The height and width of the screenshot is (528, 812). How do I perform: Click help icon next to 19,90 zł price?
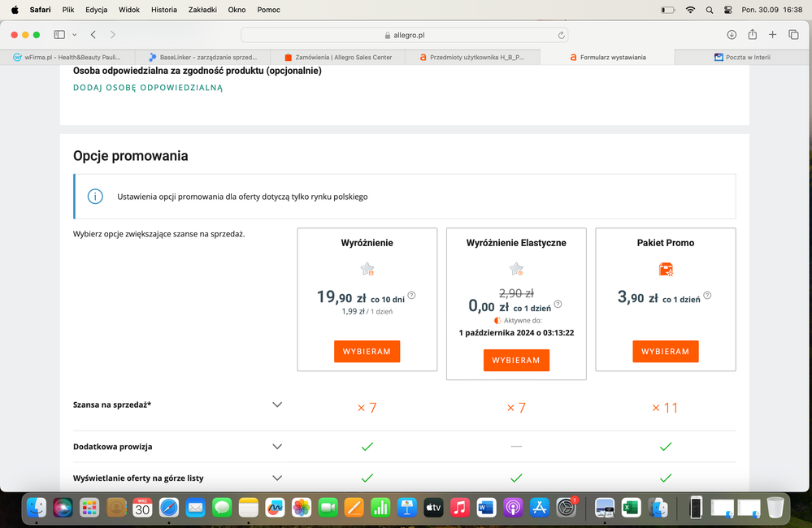tap(411, 296)
